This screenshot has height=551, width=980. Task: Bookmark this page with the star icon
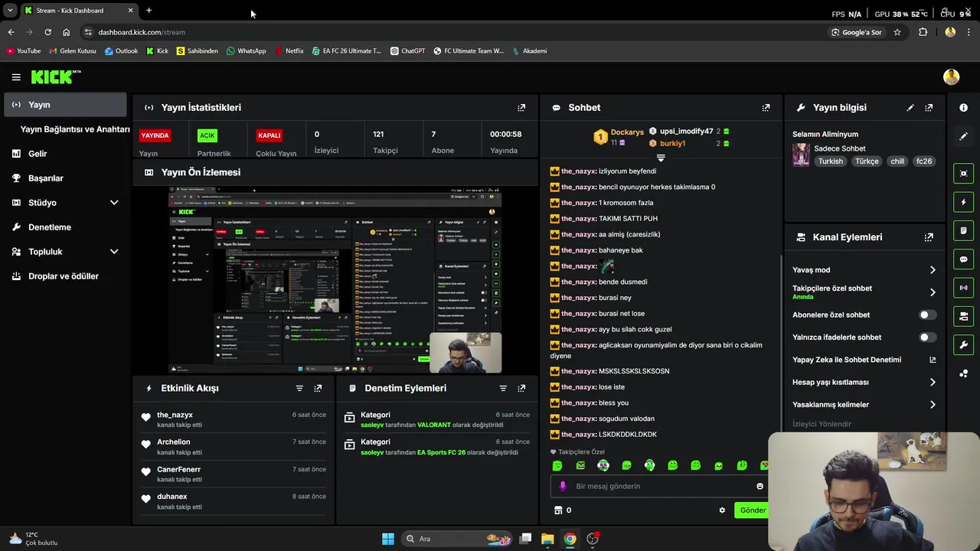tap(897, 32)
